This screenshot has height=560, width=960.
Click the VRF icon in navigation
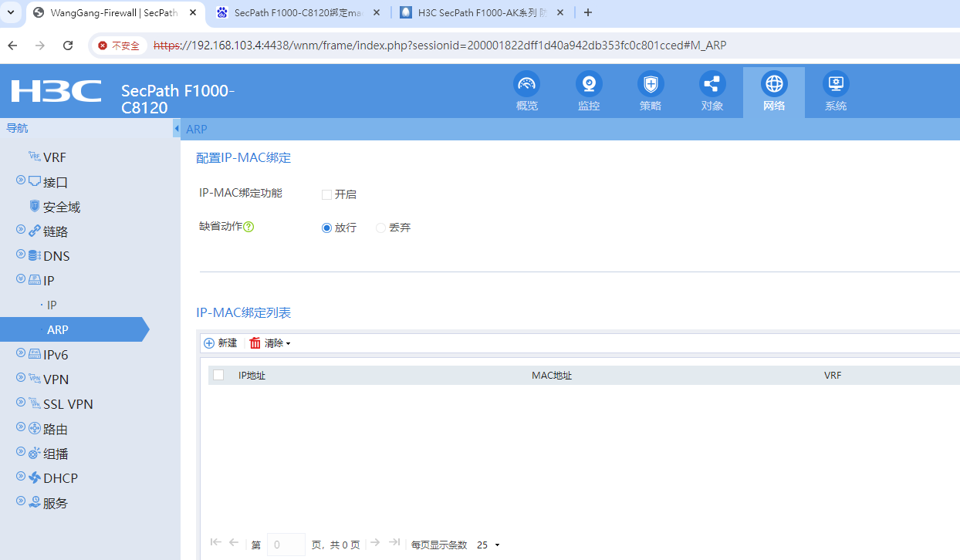click(x=34, y=157)
